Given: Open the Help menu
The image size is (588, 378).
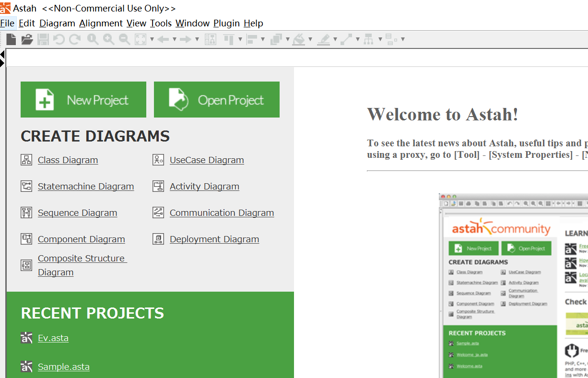Looking at the screenshot, I should tap(253, 23).
